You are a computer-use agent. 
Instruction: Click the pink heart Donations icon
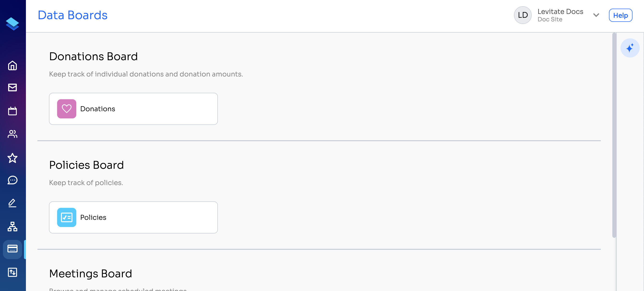[x=66, y=109]
